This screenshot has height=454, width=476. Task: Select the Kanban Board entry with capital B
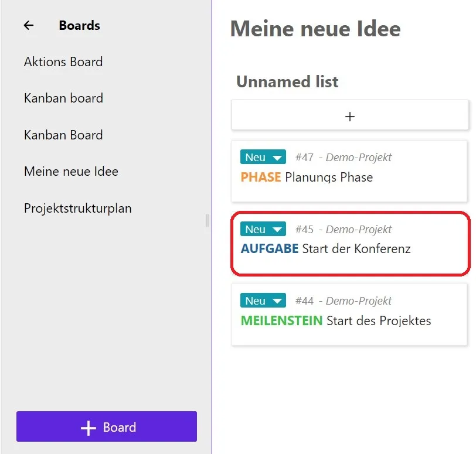63,135
